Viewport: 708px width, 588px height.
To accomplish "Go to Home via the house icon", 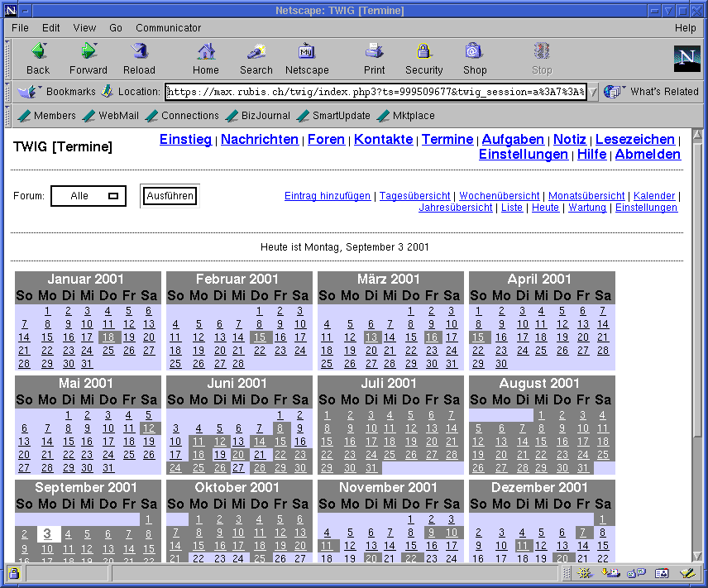I will (206, 52).
